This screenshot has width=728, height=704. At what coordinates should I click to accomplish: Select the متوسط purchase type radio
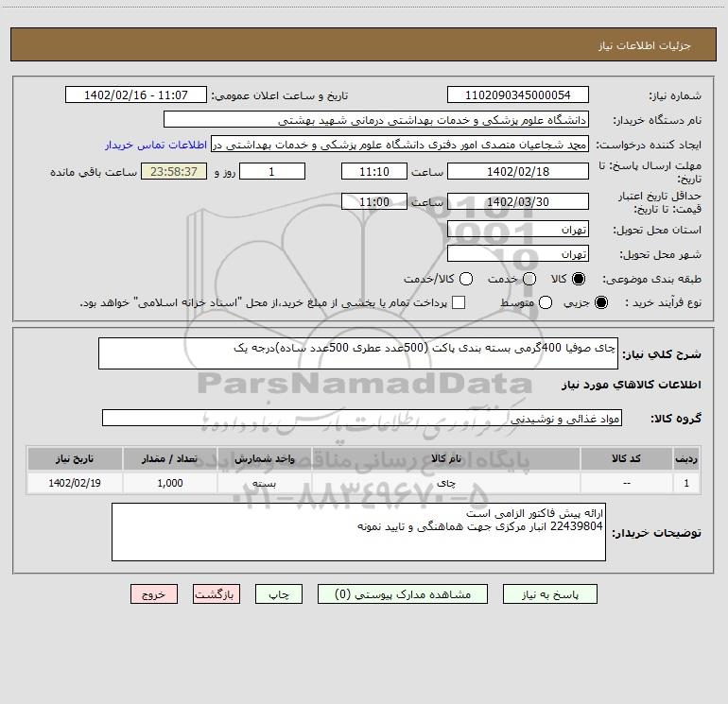pyautogui.click(x=546, y=302)
